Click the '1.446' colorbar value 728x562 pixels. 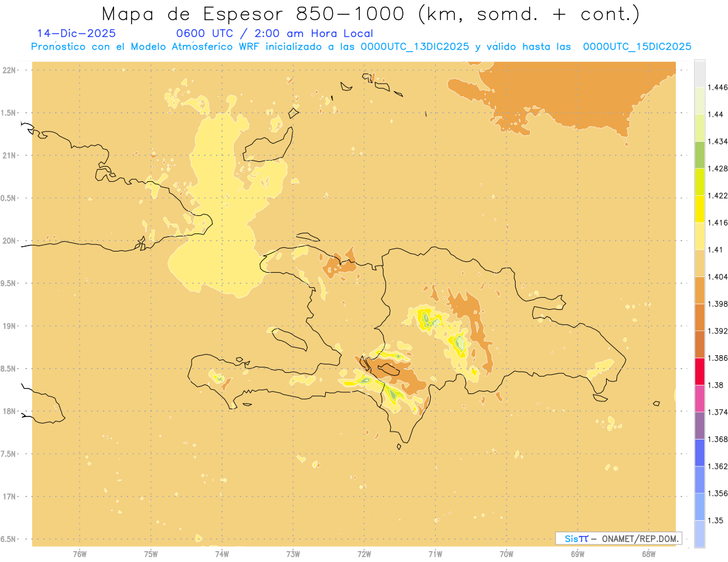[719, 87]
